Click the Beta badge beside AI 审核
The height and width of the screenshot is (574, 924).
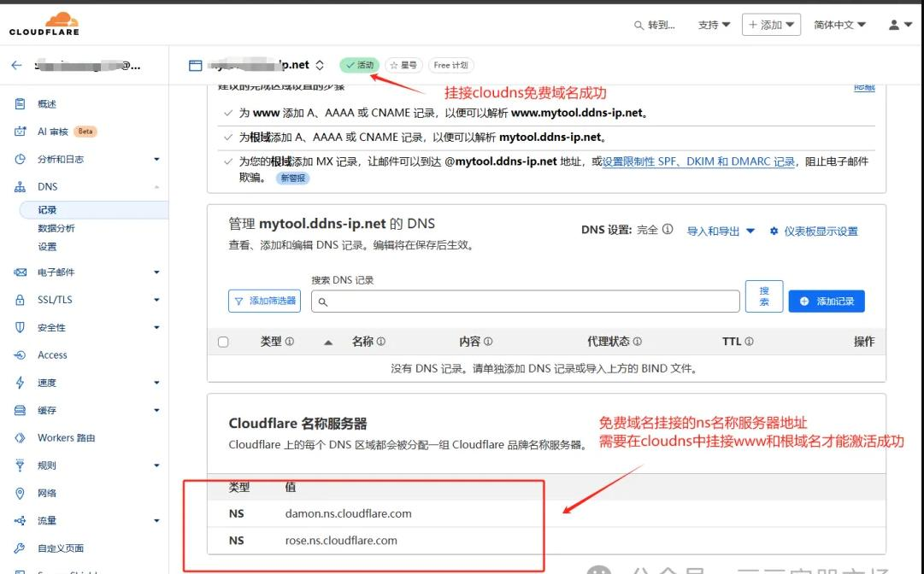coord(85,132)
